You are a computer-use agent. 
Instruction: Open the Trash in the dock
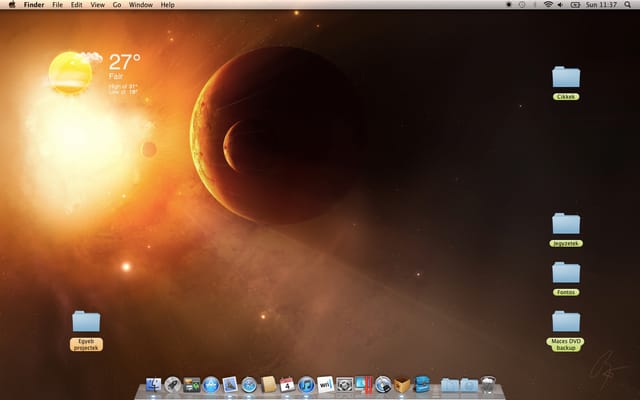click(x=488, y=384)
